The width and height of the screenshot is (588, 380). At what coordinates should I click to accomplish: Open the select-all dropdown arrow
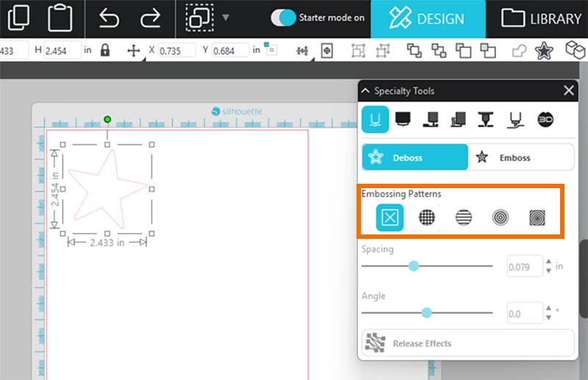coord(226,18)
